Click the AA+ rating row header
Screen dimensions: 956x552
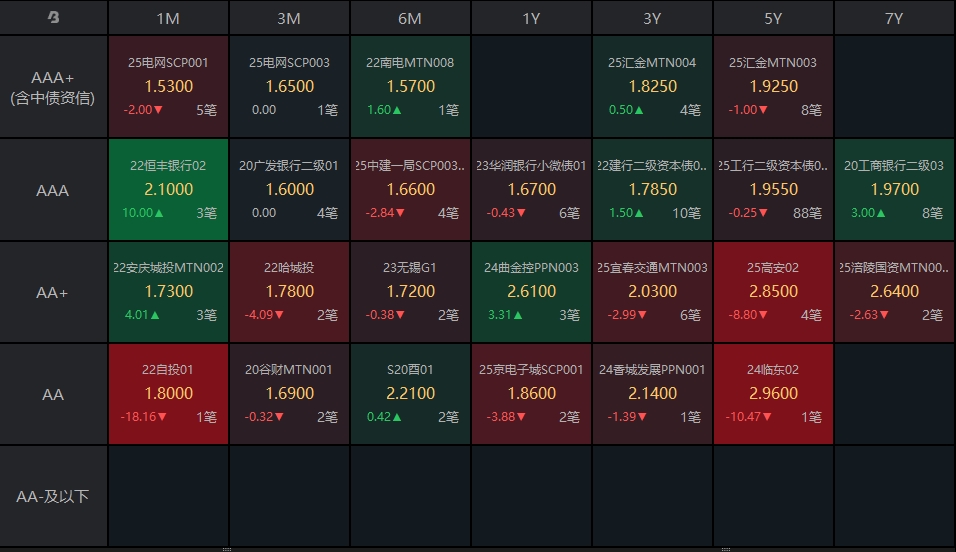click(53, 292)
